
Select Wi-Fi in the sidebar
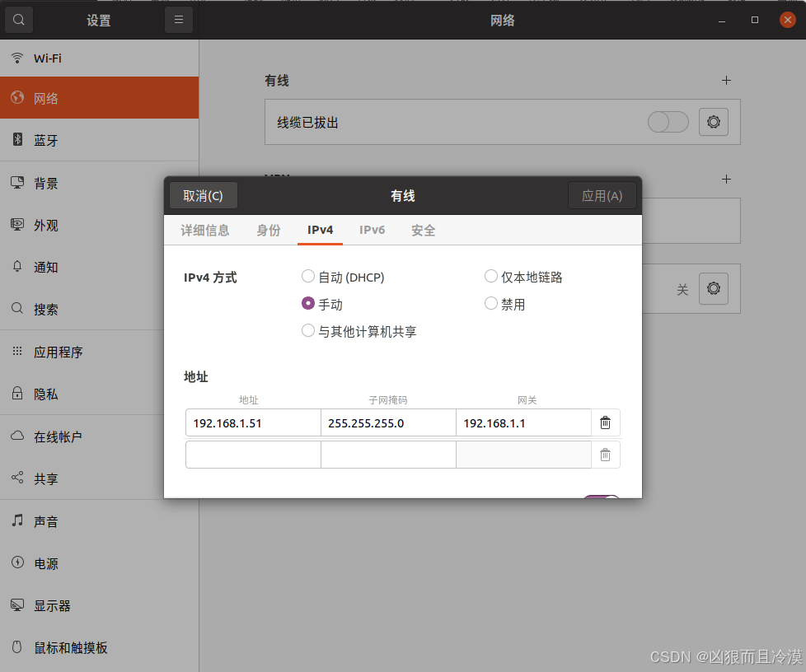point(99,58)
